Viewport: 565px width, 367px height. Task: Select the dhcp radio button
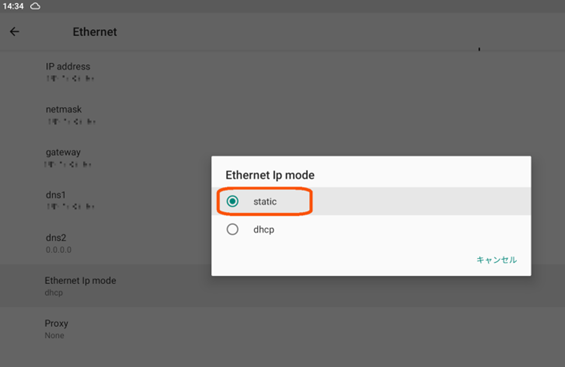(x=232, y=229)
